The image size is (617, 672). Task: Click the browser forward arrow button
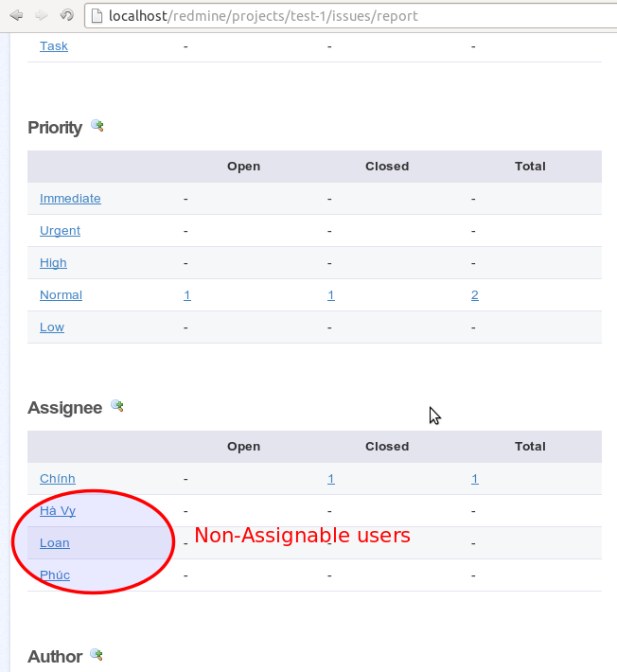41,15
